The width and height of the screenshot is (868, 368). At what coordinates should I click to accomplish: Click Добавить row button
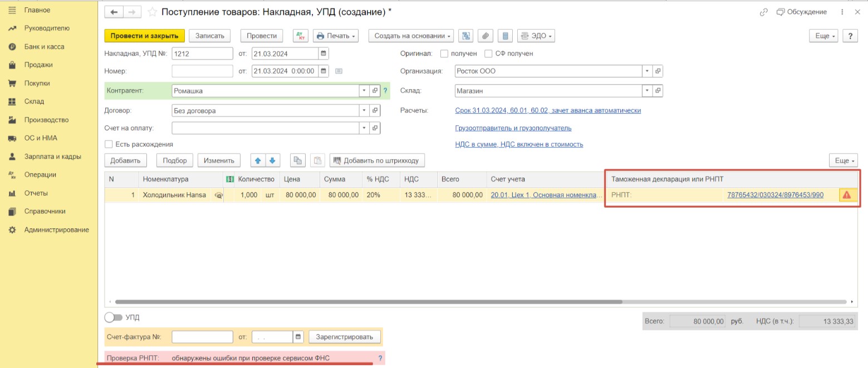coord(125,160)
